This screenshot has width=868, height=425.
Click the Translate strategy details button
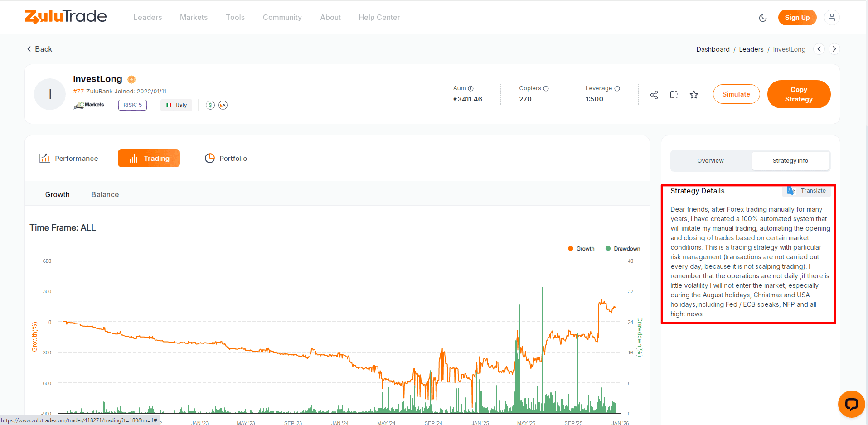(807, 191)
